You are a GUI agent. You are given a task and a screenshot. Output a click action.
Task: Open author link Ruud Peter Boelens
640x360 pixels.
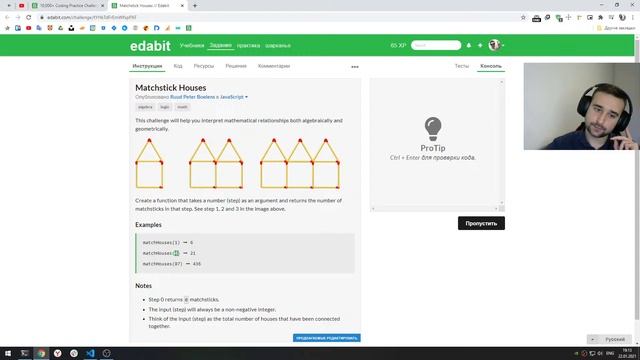(192, 97)
